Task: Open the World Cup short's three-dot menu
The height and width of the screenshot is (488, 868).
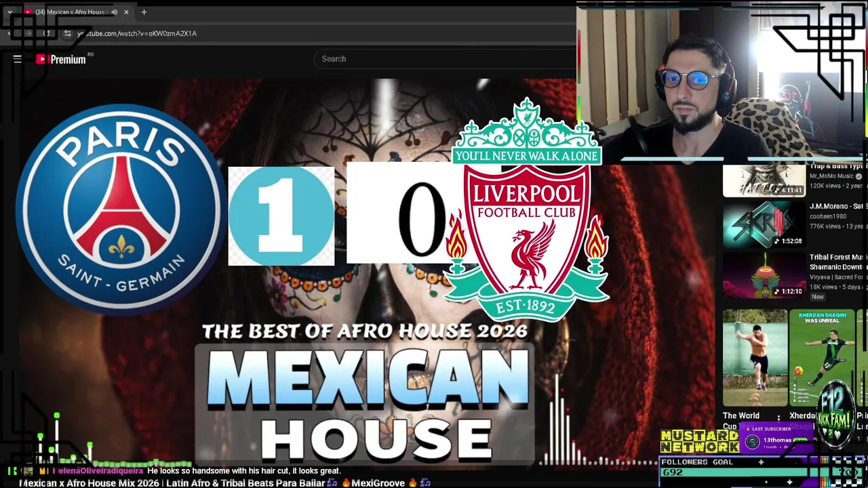Action: [x=778, y=418]
